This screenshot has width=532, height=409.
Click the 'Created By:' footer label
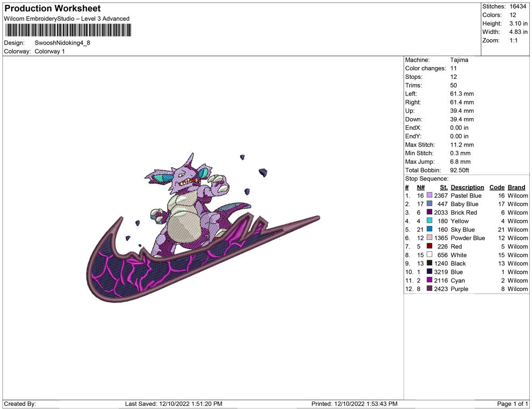20,404
